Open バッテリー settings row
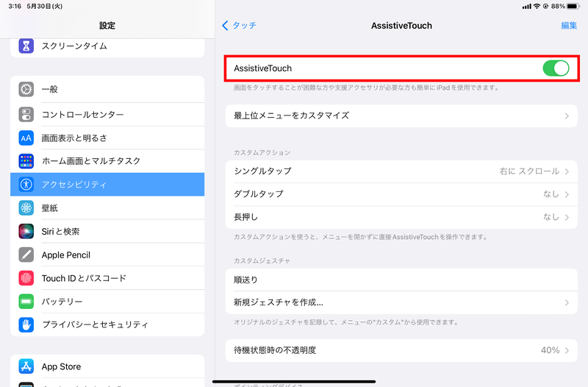The width and height of the screenshot is (588, 387). (x=107, y=302)
